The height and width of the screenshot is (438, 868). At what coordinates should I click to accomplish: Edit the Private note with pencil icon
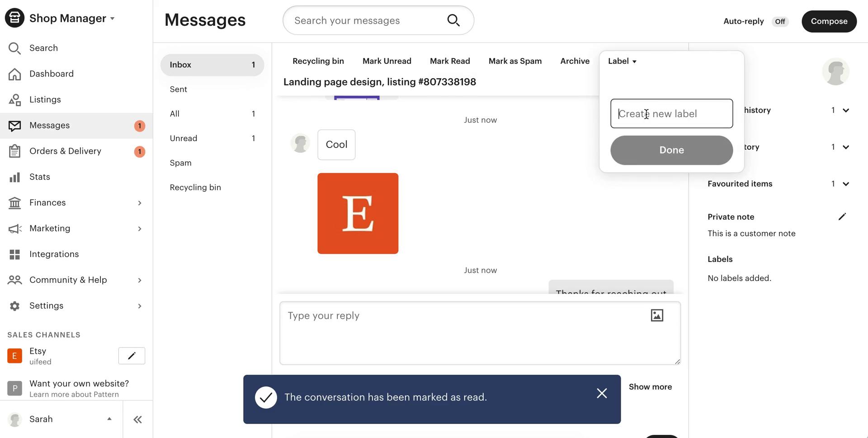(842, 217)
